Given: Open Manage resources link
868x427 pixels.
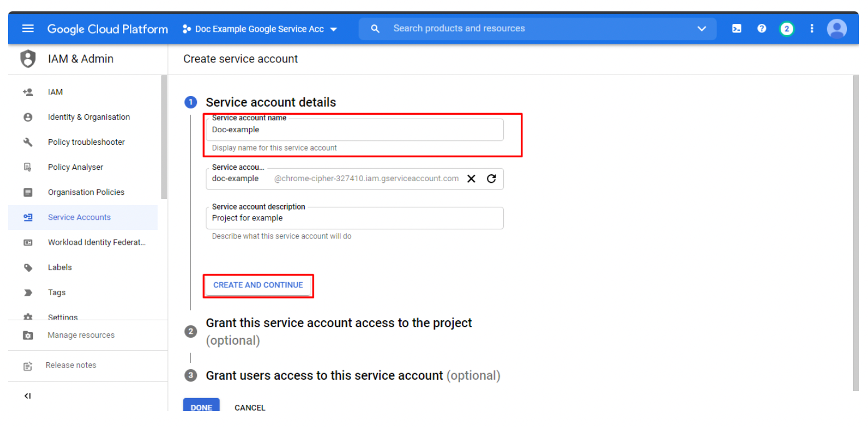Looking at the screenshot, I should [x=81, y=335].
